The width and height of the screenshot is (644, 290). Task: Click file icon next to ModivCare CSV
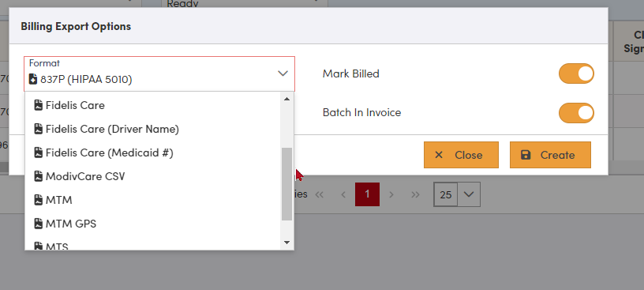[x=38, y=176]
